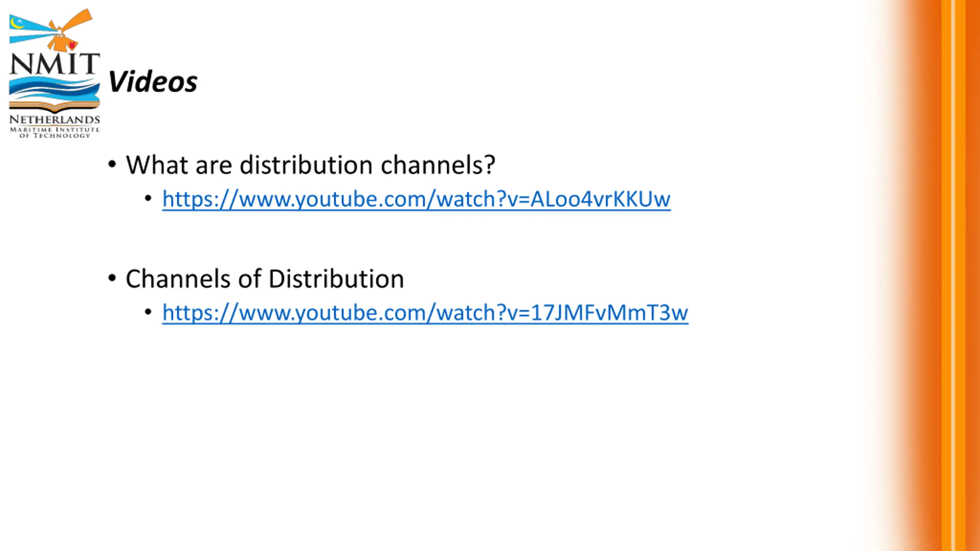Click the sub-bullet dot before the first YouTube link
The image size is (980, 551).
pyautogui.click(x=148, y=198)
